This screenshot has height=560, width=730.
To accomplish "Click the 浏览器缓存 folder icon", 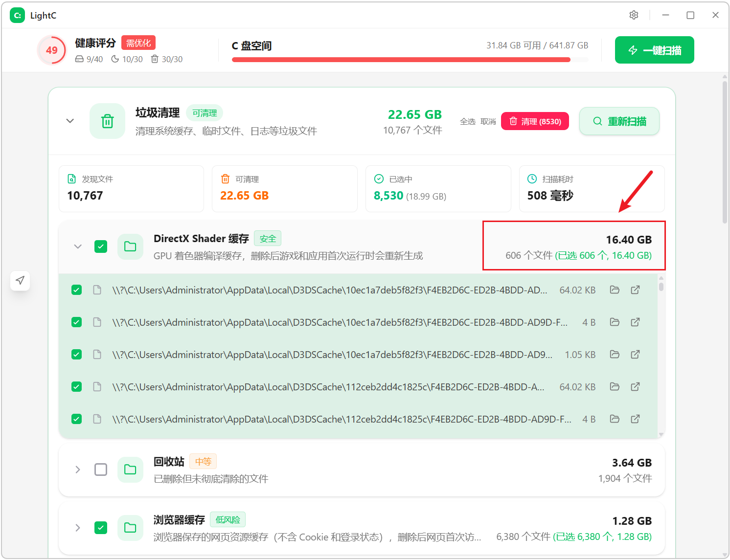I will [130, 528].
